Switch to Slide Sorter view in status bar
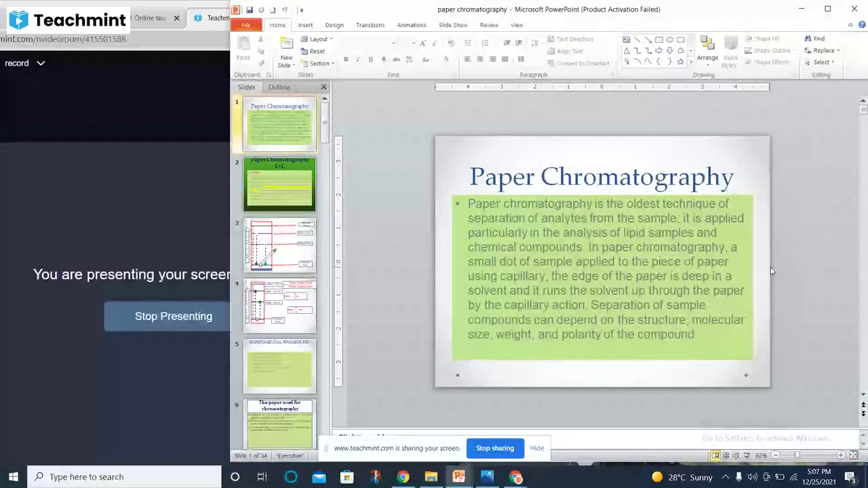868x488 pixels. click(x=726, y=455)
